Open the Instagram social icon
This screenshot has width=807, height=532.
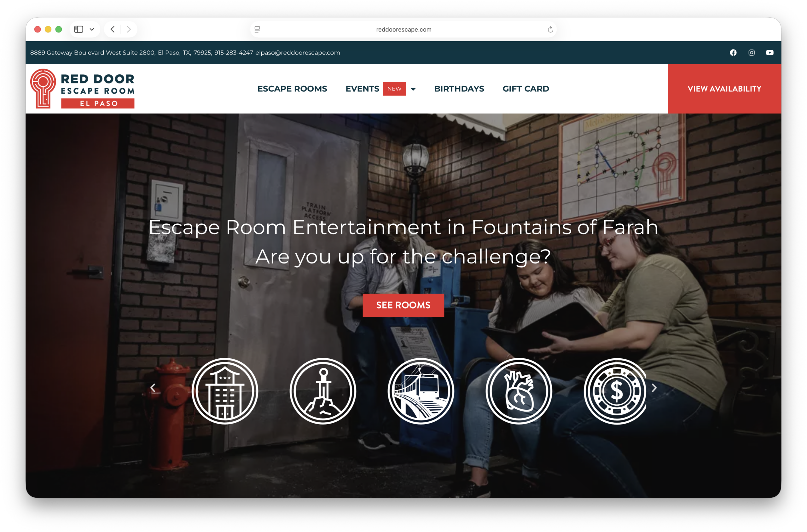751,53
